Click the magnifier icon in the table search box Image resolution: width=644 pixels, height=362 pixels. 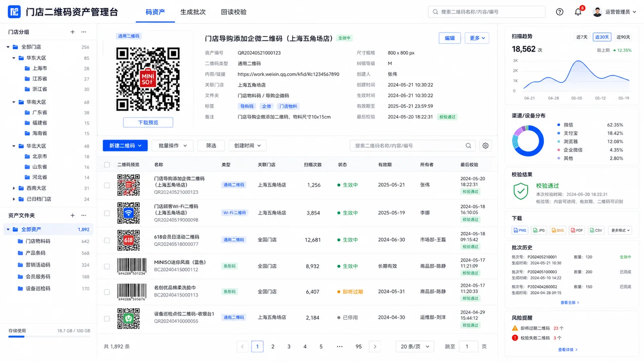tap(469, 146)
